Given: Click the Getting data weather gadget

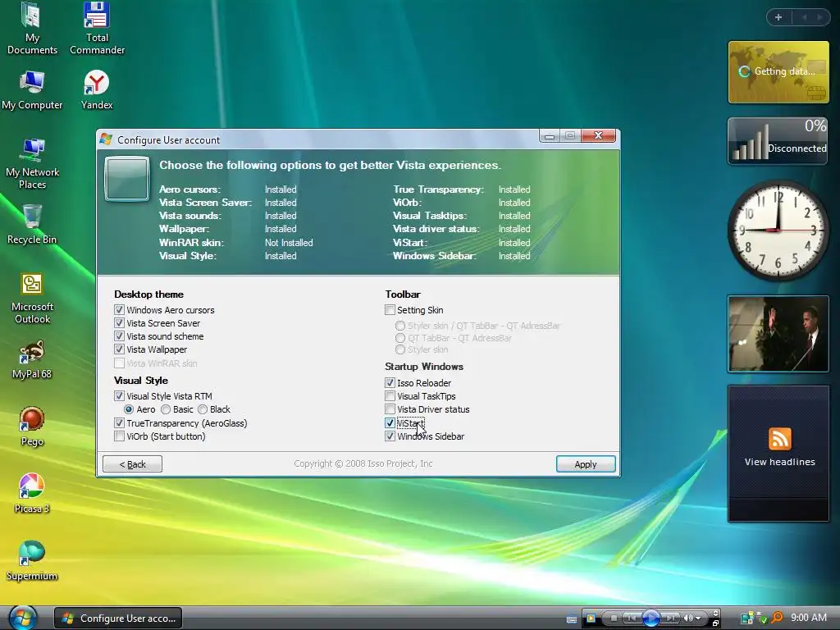Looking at the screenshot, I should click(x=778, y=72).
